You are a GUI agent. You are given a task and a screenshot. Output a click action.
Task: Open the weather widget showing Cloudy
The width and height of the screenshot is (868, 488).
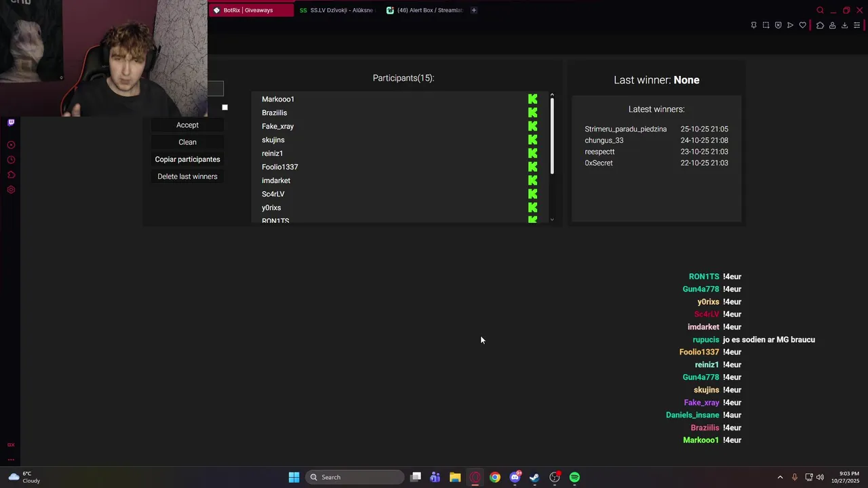(24, 477)
